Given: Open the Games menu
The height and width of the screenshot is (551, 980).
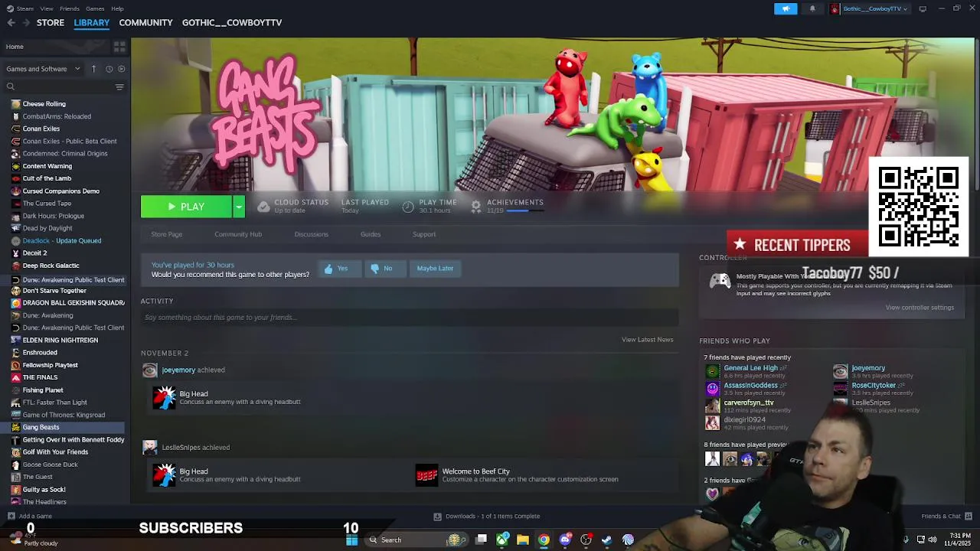Looking at the screenshot, I should tap(96, 9).
